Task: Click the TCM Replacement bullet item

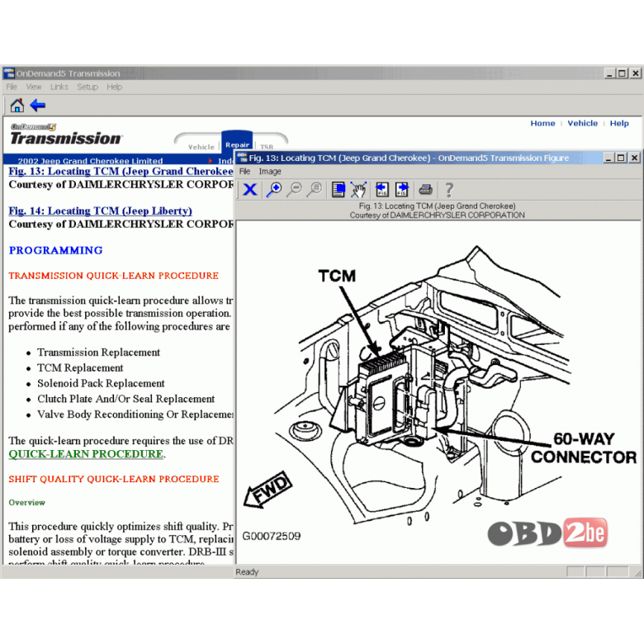Action: click(x=80, y=367)
